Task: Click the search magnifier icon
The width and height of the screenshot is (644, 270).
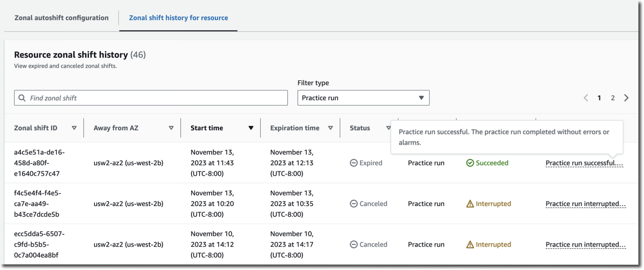Action: (22, 98)
